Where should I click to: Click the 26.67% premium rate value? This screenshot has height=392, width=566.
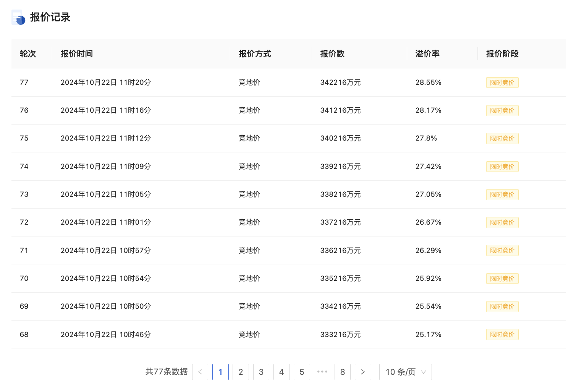point(429,222)
